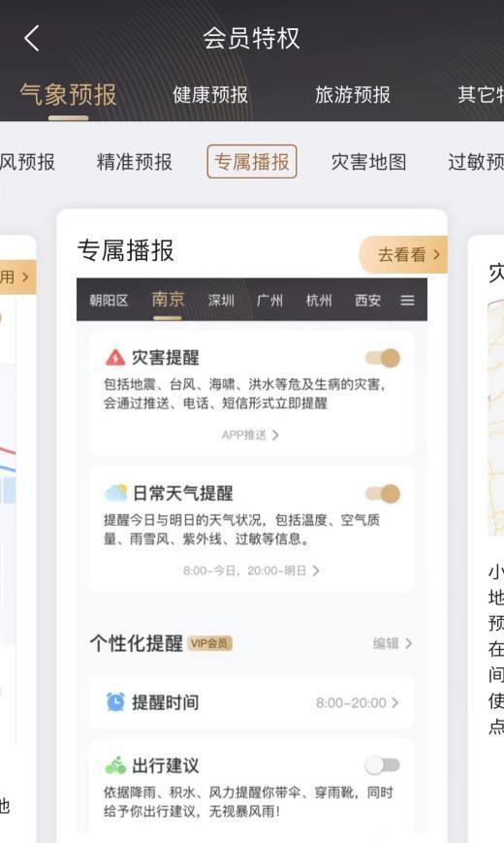Screen dimensions: 504x843
Task: Enable the 出行建议 switch
Action: 383,765
